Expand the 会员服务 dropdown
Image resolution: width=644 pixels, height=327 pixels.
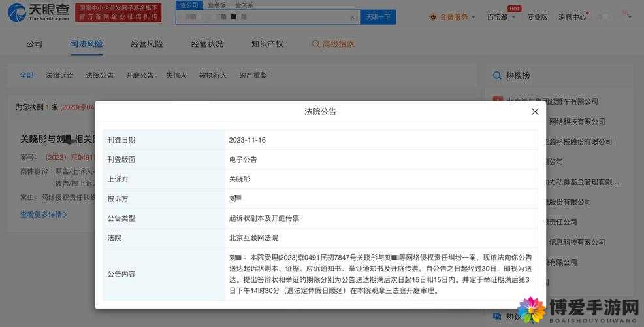[474, 17]
